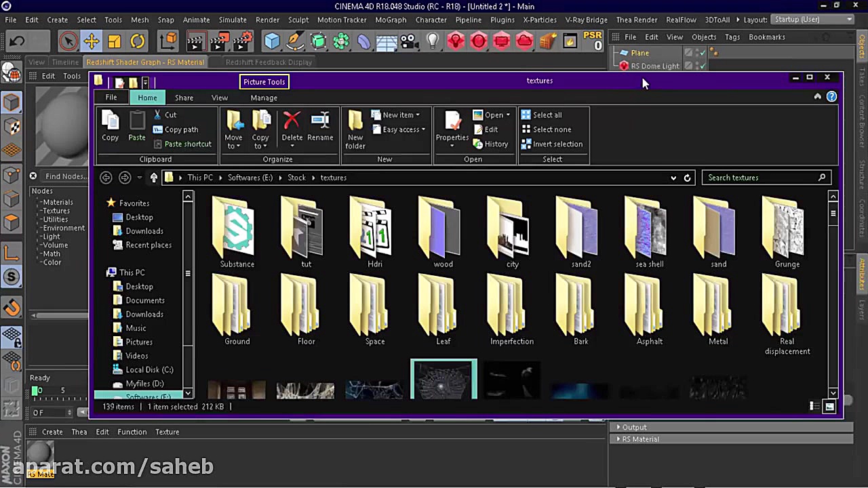The width and height of the screenshot is (868, 488).
Task: Switch to the Redshift Feedback Display tab
Action: (x=269, y=62)
